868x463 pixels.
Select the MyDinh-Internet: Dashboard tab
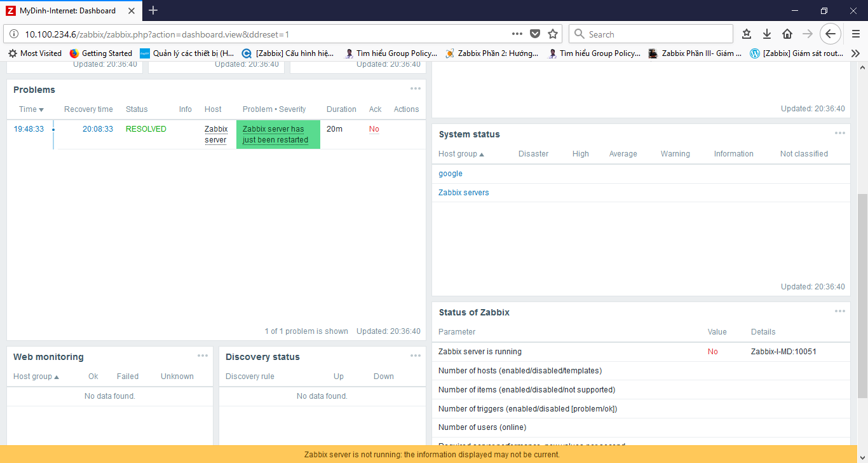(x=67, y=11)
